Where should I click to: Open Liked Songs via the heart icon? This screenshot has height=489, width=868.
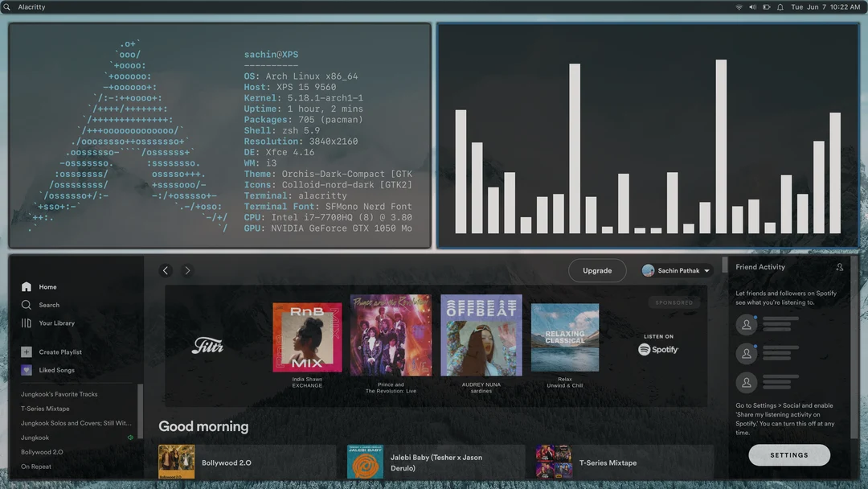tap(27, 370)
